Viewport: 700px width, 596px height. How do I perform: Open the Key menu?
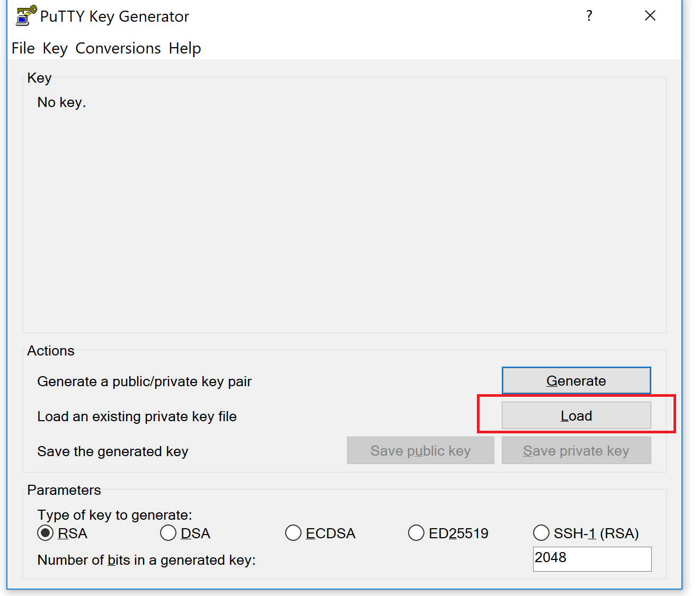(55, 48)
